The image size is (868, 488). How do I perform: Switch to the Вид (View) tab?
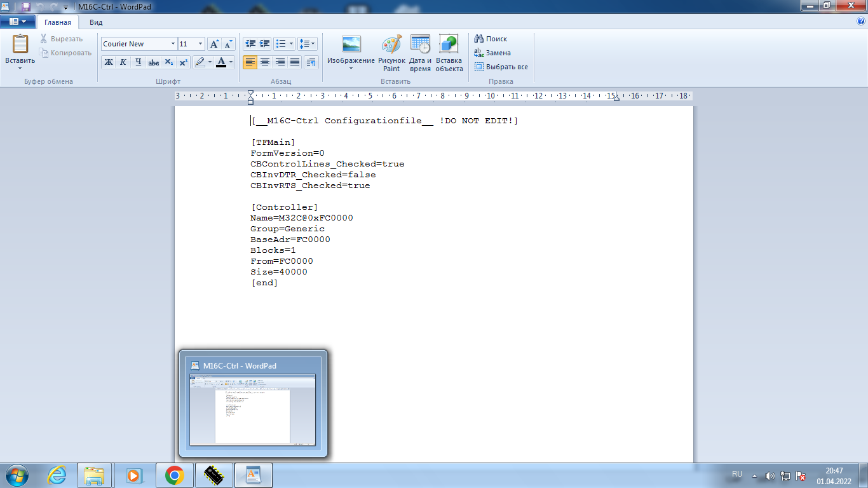[96, 22]
